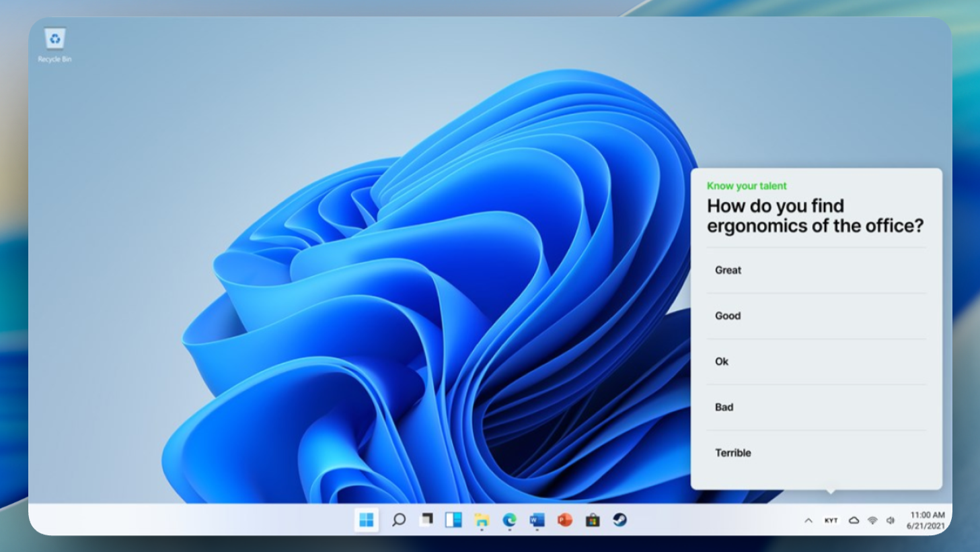
Task: Launch PowerPoint from the taskbar
Action: coord(564,520)
